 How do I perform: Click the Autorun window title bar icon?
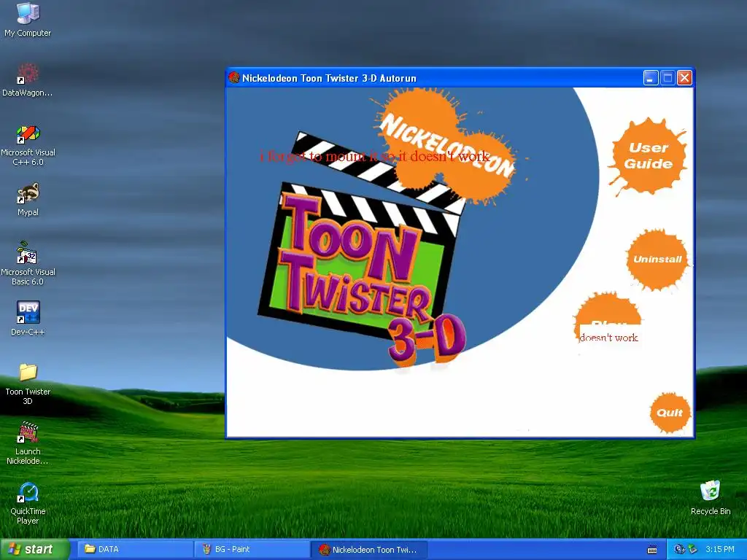click(x=234, y=77)
